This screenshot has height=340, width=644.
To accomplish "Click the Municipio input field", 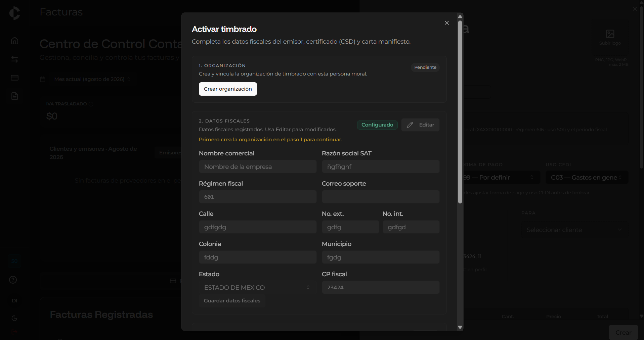I will pyautogui.click(x=381, y=257).
